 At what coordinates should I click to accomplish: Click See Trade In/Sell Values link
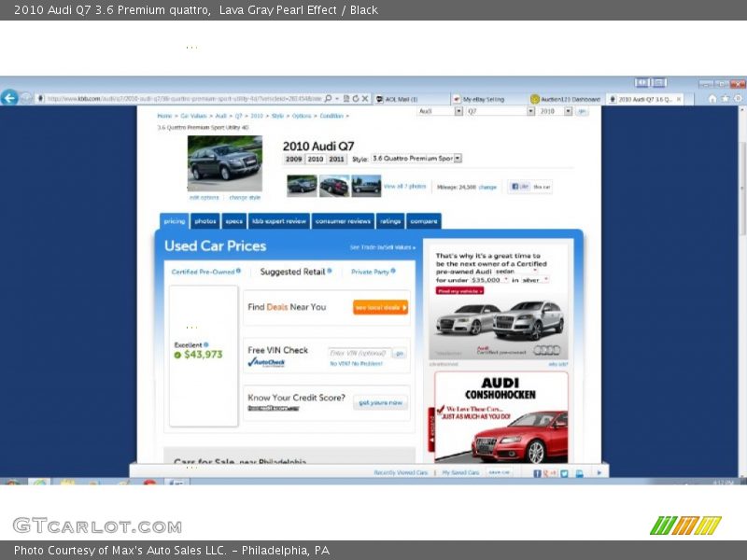click(383, 247)
